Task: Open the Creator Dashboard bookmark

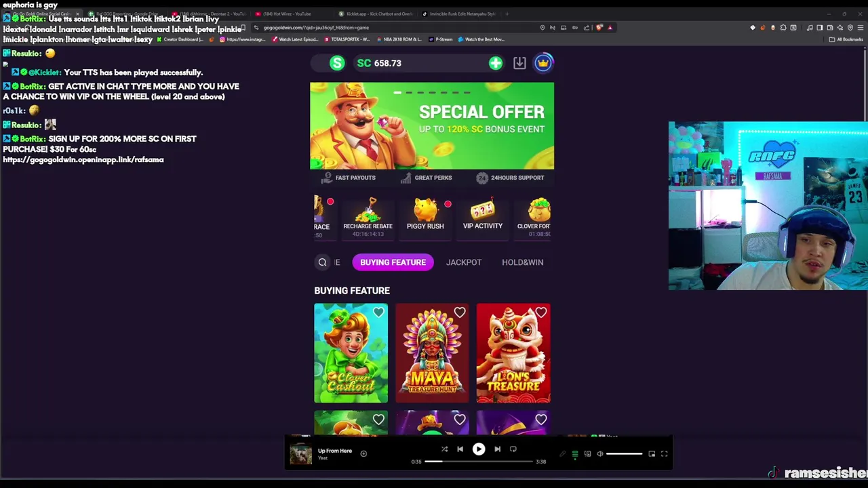Action: coord(180,39)
